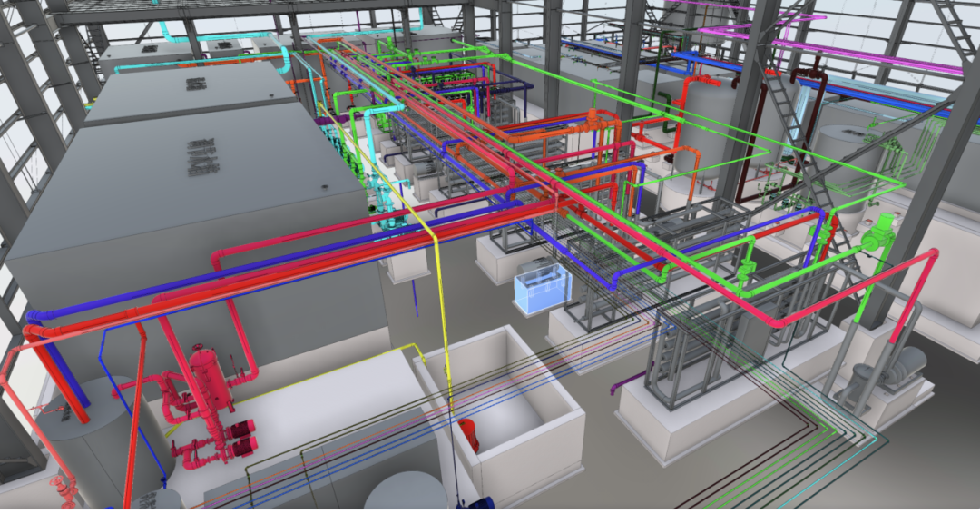980x514 pixels.
Task: Click the purple pipe elbow near floor
Action: tap(621, 388)
